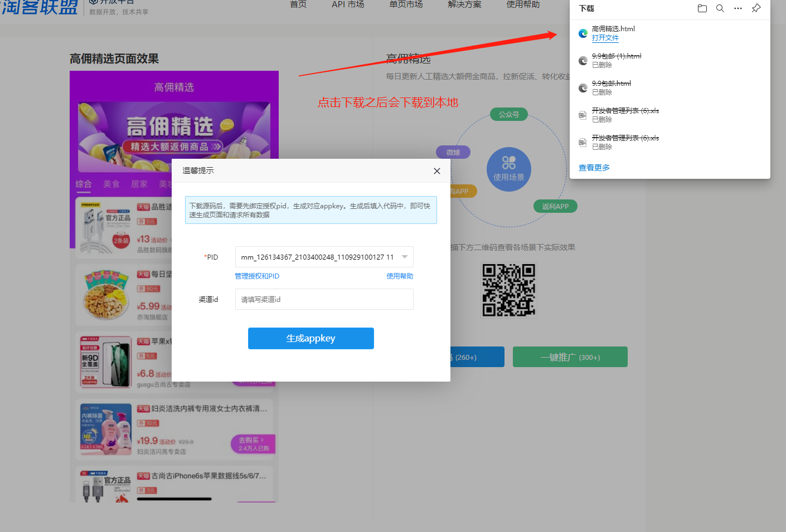Click 打开文件 for downloaded html
Screen dimensions: 786x532
(x=605, y=38)
